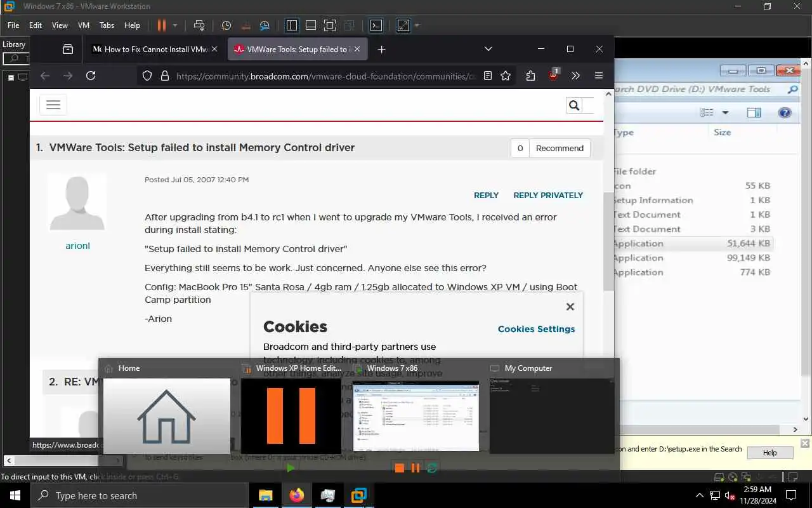Viewport: 812px width, 508px height.
Task: Select the My Computer thumbnail
Action: pos(551,416)
